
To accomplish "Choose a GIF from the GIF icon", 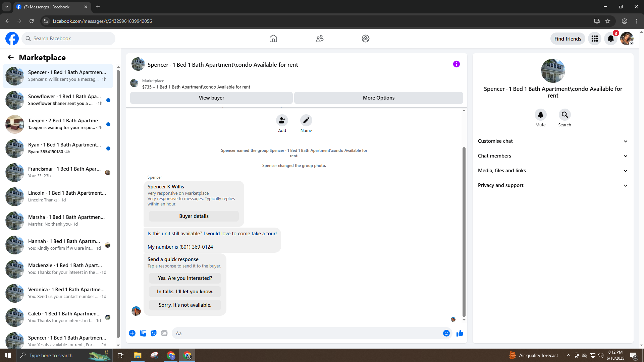I will (164, 333).
